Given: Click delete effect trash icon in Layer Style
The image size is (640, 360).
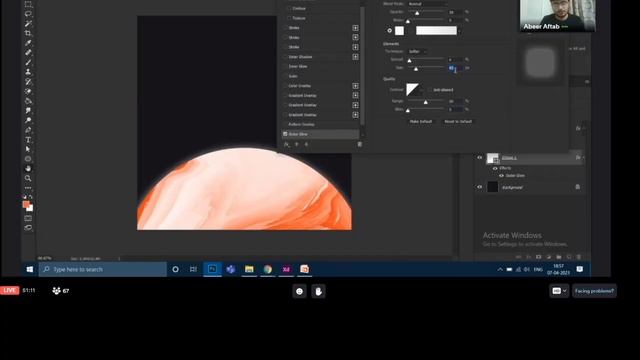Looking at the screenshot, I should coord(360,144).
